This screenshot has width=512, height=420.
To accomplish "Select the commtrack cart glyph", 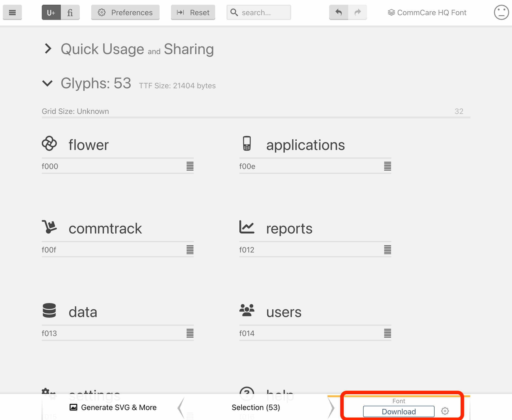I will [49, 227].
